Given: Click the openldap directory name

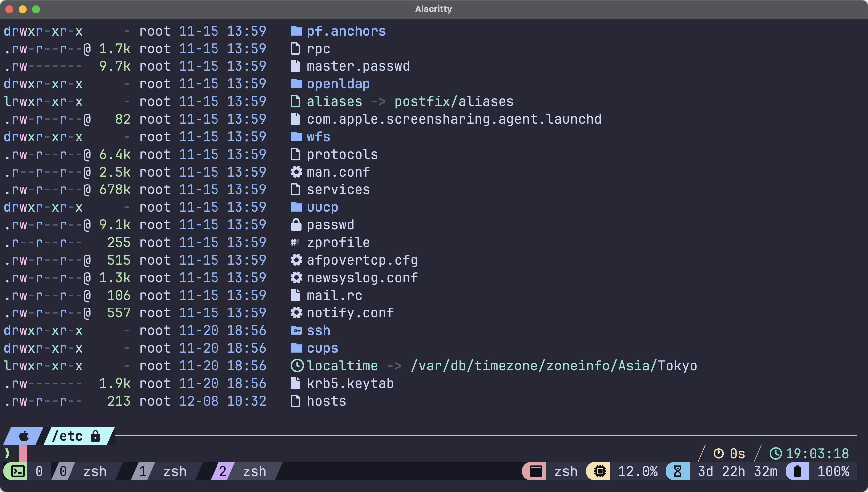Looking at the screenshot, I should click(x=338, y=84).
